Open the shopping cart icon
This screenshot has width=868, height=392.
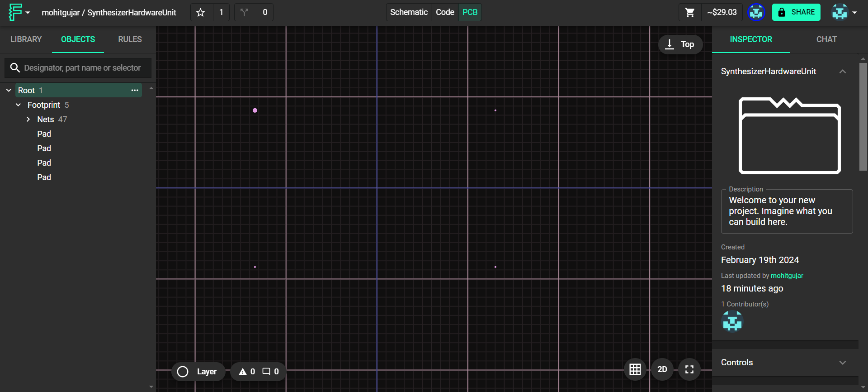click(690, 12)
